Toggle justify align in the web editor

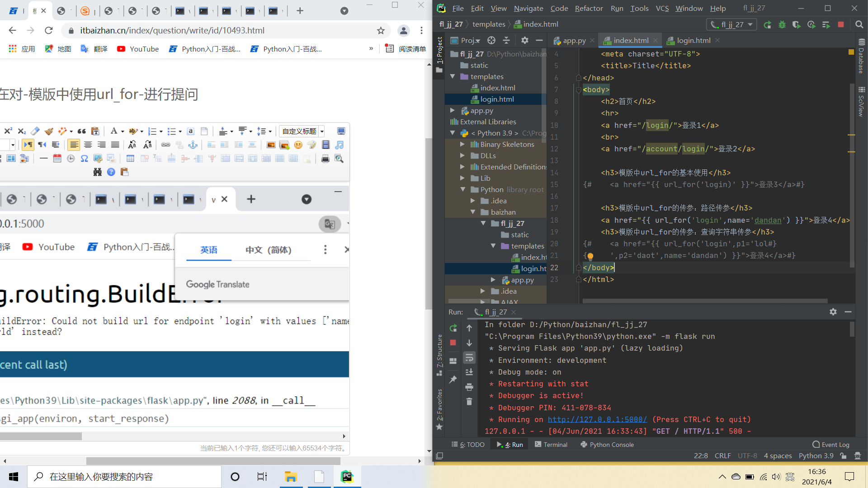(115, 145)
